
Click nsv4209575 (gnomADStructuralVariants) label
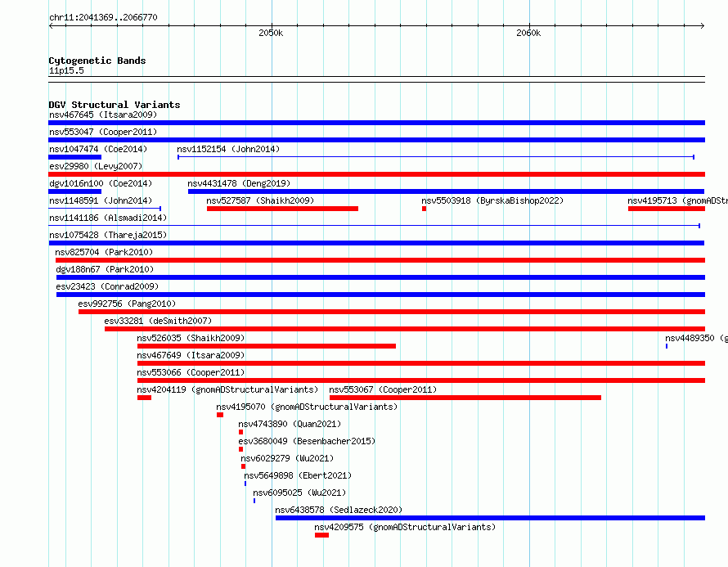[x=405, y=527]
